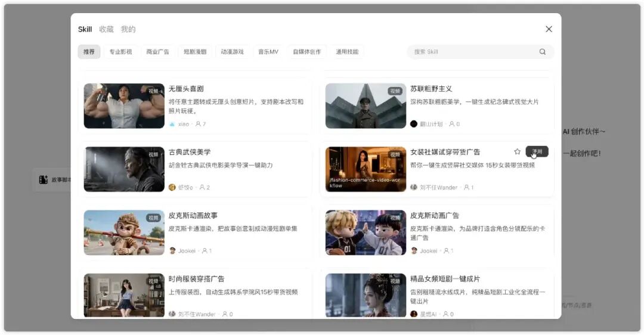This screenshot has height=335, width=644.
Task: Open the 精品女频短剧一键成片 thumbnail
Action: 366,295
